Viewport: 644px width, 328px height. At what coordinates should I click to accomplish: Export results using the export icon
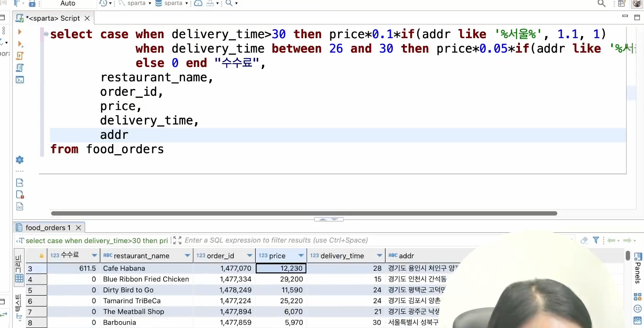(19, 183)
